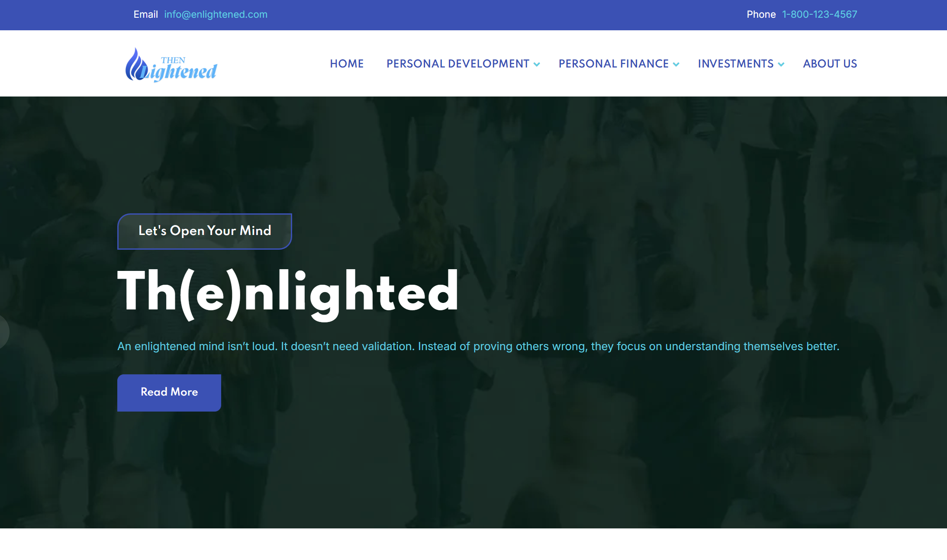Expand the Personal Development chevron arrow
Screen dimensions: 947x560
pos(537,64)
